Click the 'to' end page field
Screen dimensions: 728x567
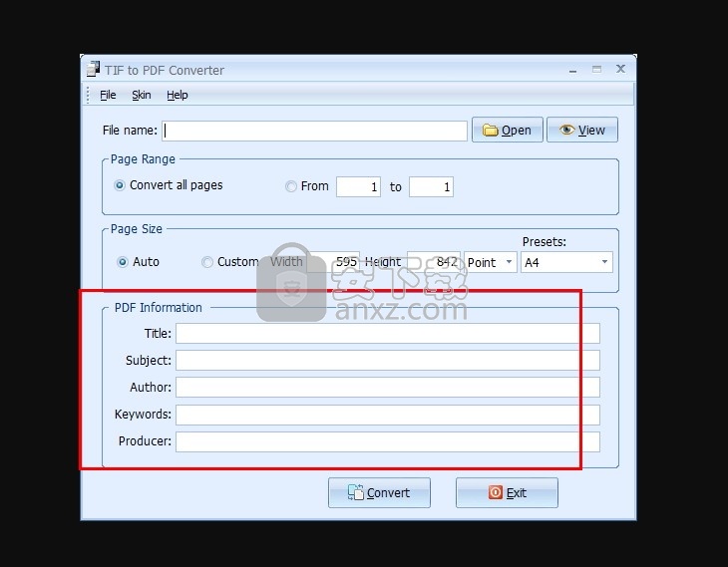pos(432,187)
